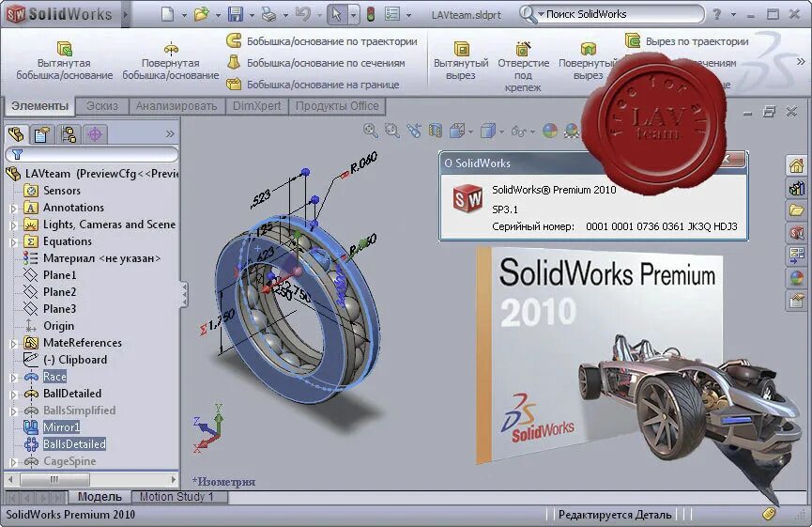Open dropdown arrow next to Save icon
Viewport: 812px width, 527px height.
252,16
